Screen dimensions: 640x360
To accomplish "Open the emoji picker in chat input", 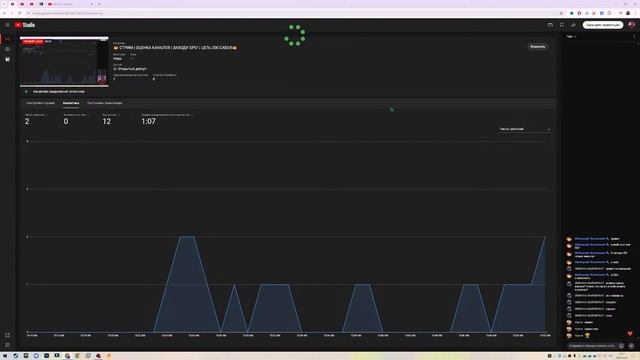I will [621, 346].
